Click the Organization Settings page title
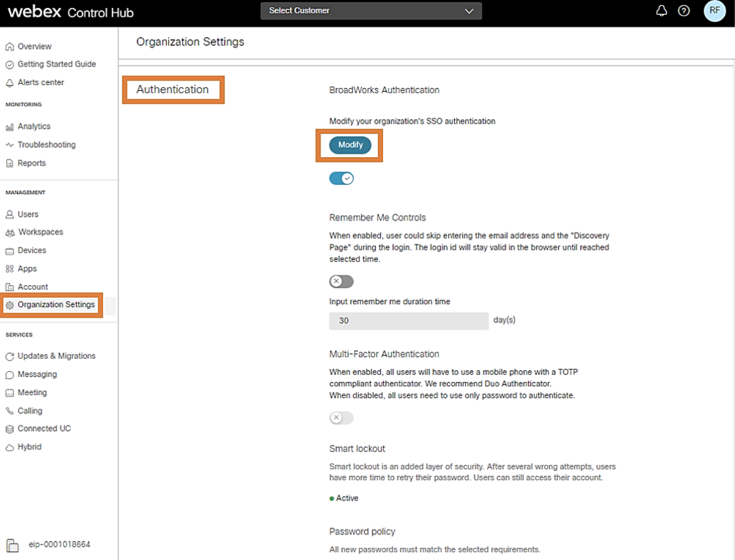This screenshot has width=735, height=560. [x=190, y=42]
